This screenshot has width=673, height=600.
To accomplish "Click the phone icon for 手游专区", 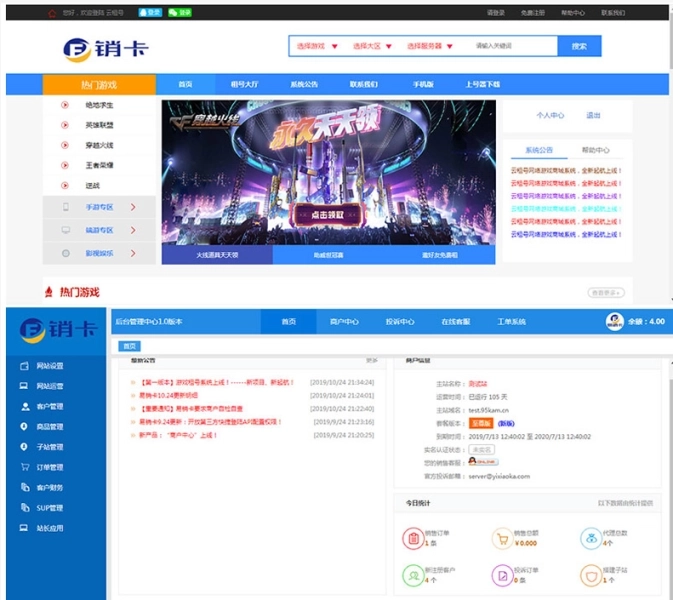I will click(66, 207).
